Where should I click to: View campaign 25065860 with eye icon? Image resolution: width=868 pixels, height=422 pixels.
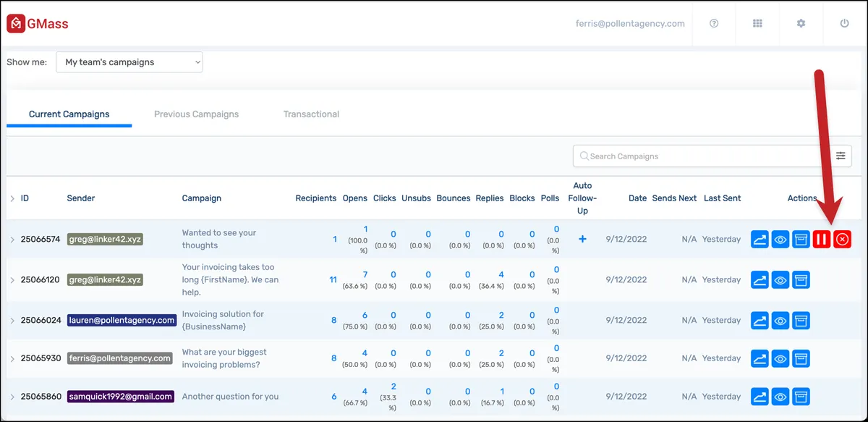click(780, 397)
